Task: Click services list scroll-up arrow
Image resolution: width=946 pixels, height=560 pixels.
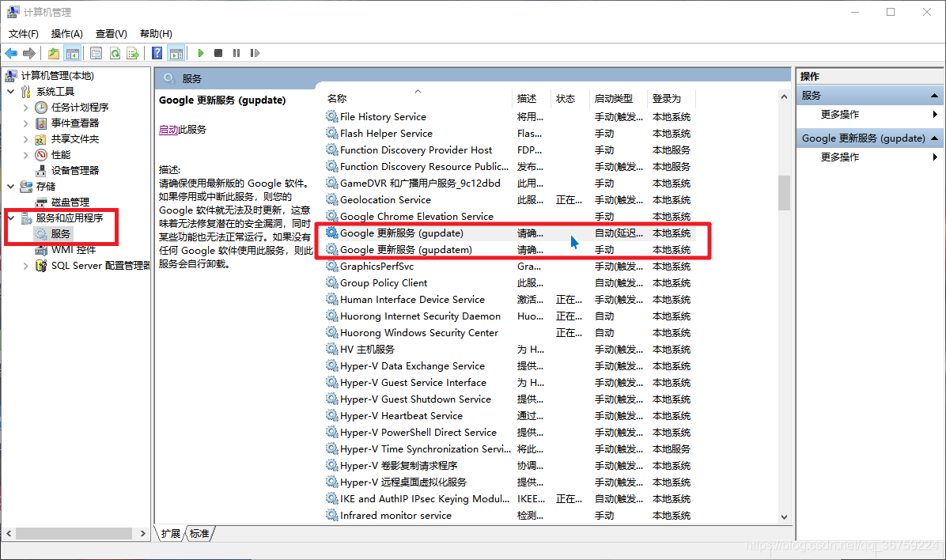Action: [785, 96]
